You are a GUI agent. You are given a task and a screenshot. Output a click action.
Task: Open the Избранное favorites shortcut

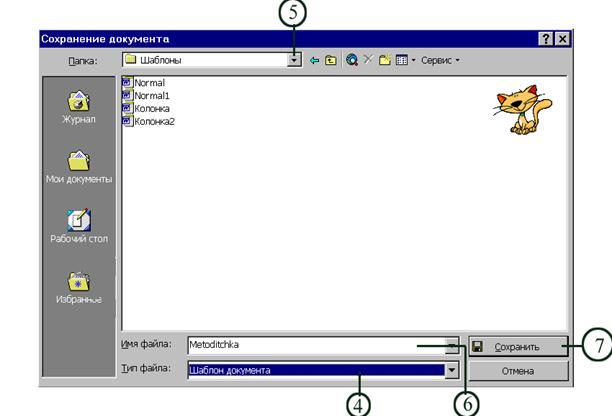tap(79, 288)
